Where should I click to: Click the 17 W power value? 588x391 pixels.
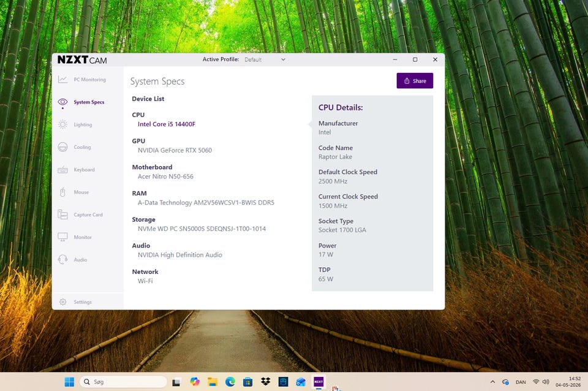pyautogui.click(x=326, y=254)
